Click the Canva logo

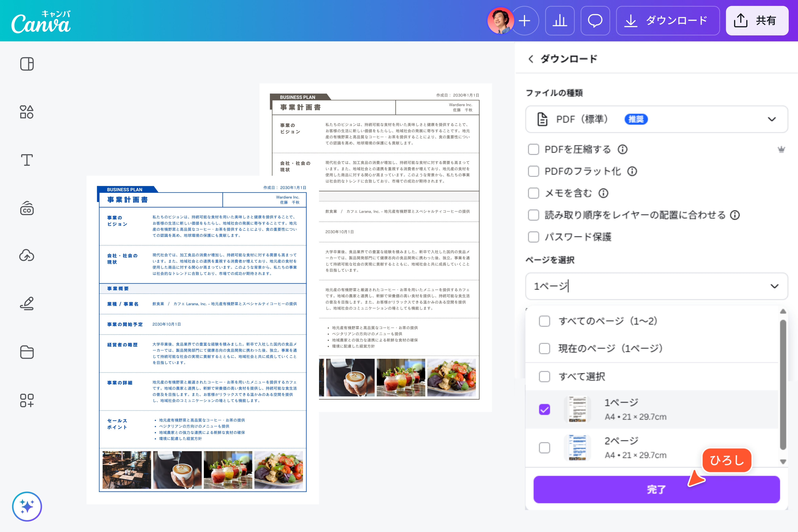41,22
